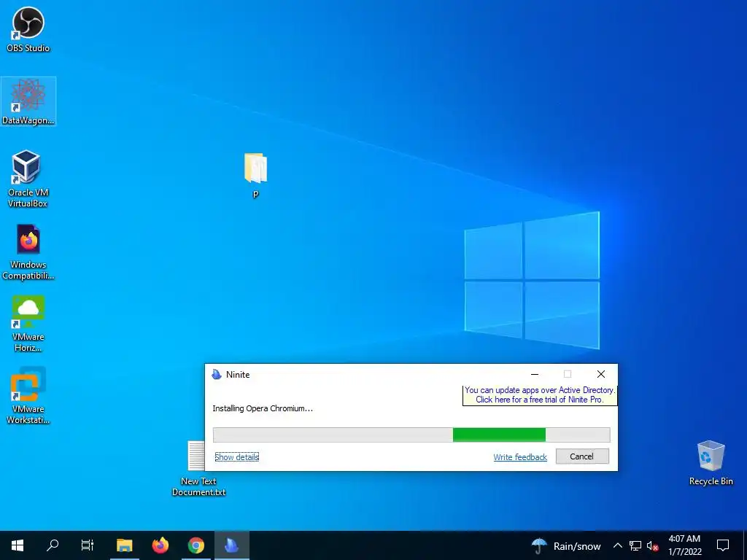Click the muted volume tray icon
Image resolution: width=747 pixels, height=560 pixels.
(x=653, y=545)
